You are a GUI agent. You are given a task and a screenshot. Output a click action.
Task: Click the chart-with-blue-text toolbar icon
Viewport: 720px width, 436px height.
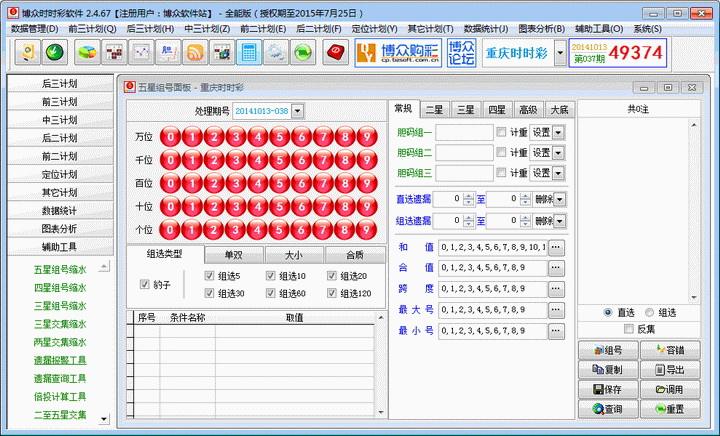[x=168, y=52]
